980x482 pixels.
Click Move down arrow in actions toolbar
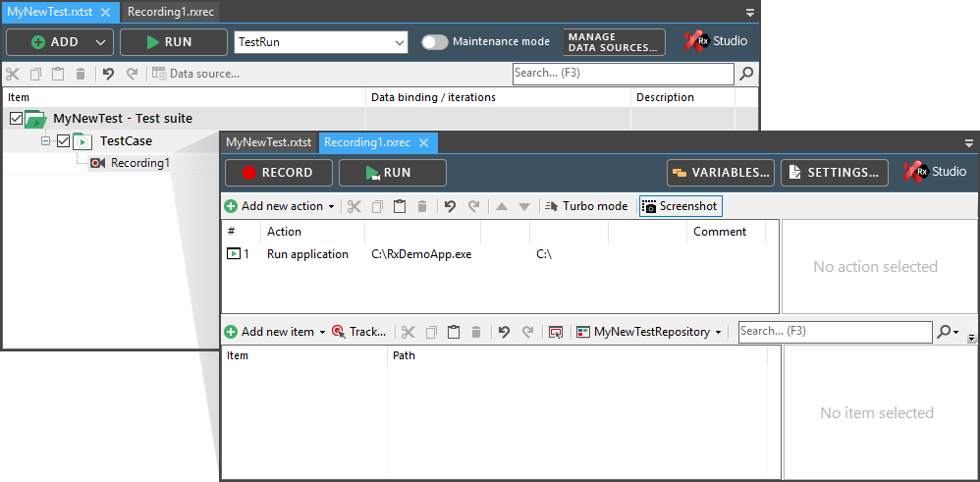point(524,206)
